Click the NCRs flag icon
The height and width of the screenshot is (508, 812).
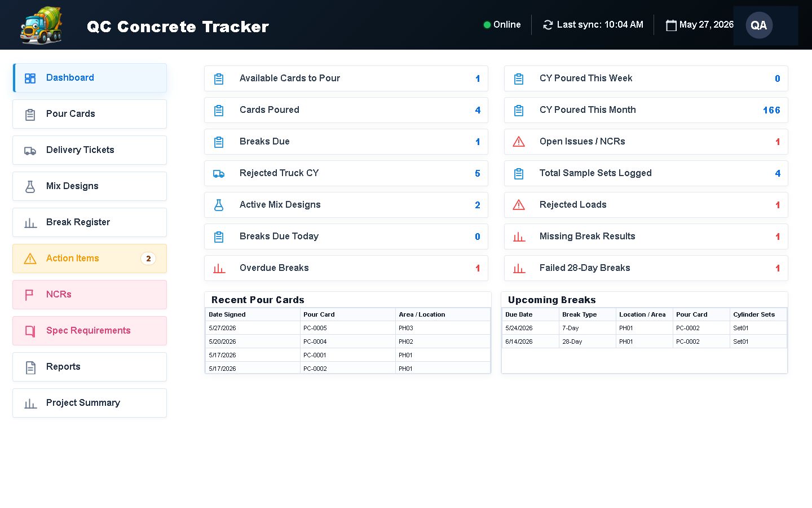(x=30, y=295)
